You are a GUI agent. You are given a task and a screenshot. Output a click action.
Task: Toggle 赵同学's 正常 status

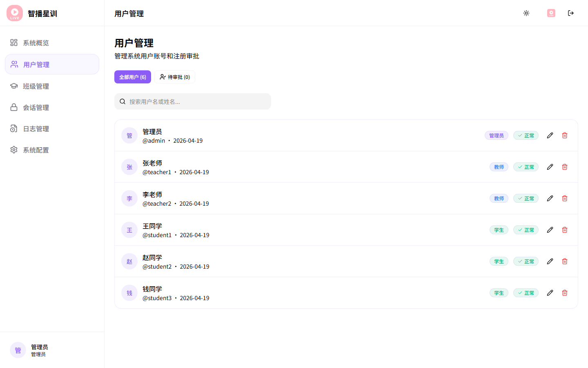point(526,261)
